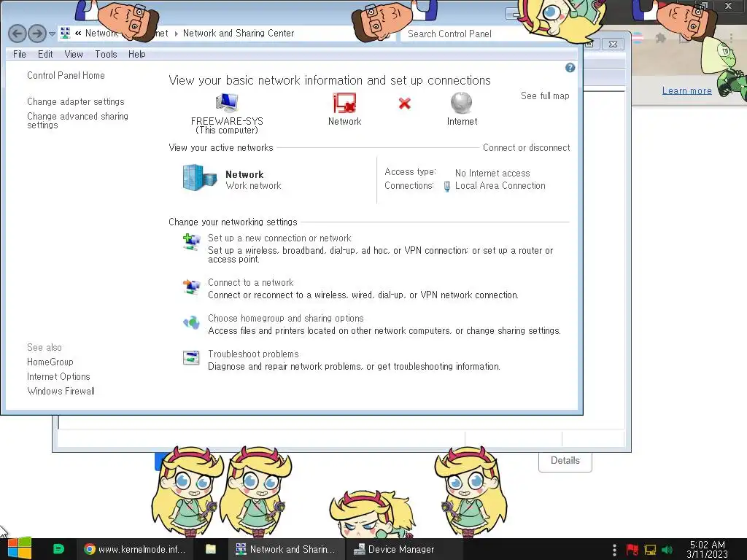Click the red X broken connection icon
The width and height of the screenshot is (747, 560).
404,104
